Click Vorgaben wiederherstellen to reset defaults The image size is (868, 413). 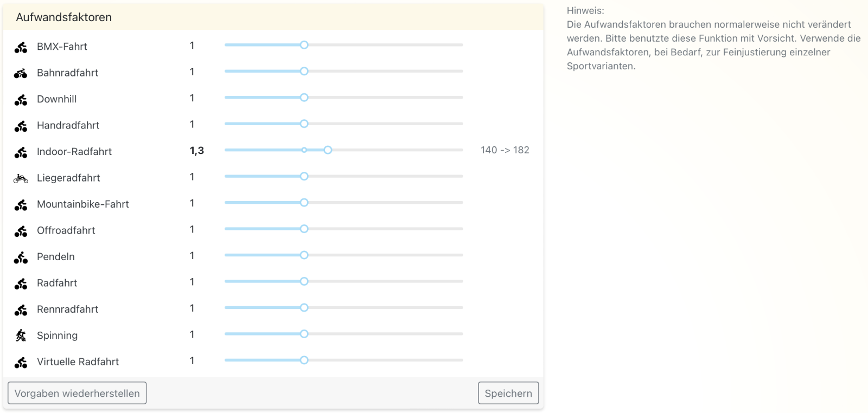tap(77, 393)
